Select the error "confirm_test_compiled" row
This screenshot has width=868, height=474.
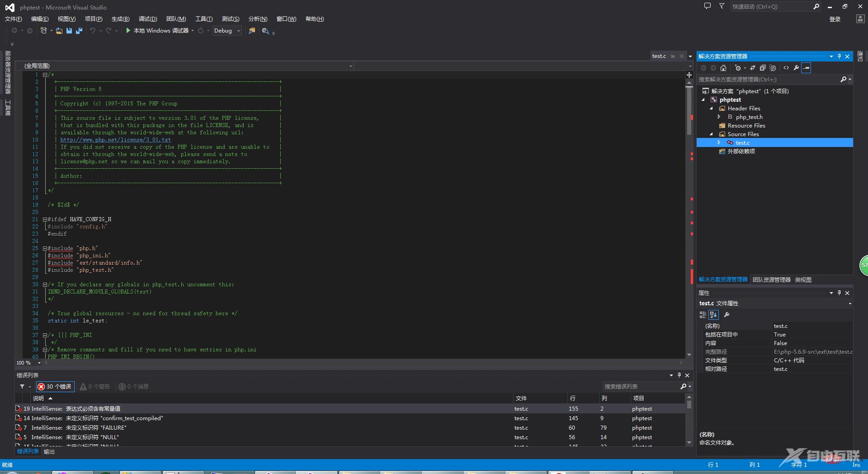350,418
